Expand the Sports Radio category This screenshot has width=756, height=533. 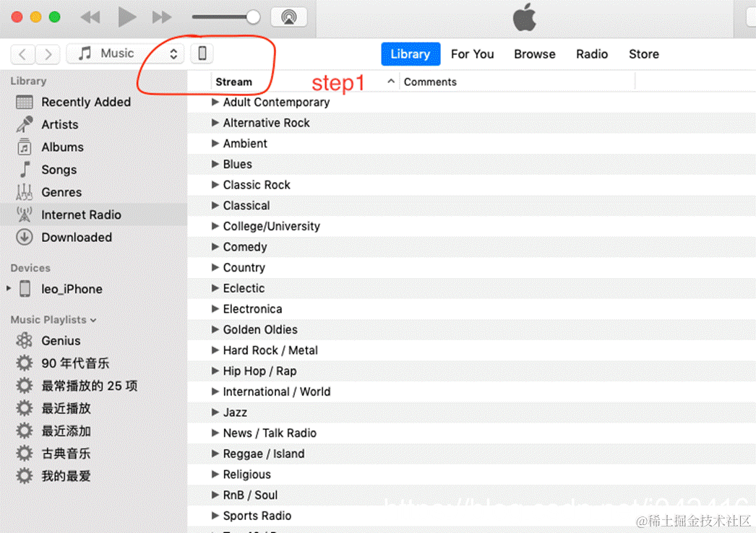215,516
